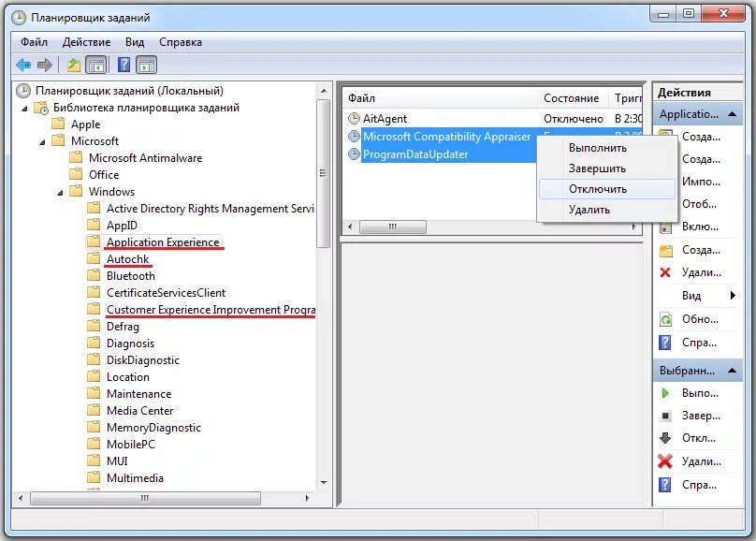The width and height of the screenshot is (756, 541).
Task: Select the Location folder
Action: [128, 377]
